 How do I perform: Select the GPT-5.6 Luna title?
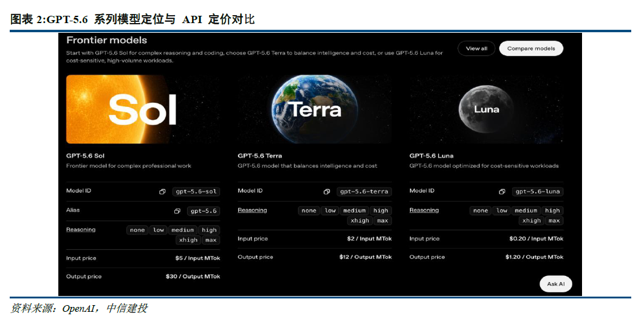pos(431,156)
